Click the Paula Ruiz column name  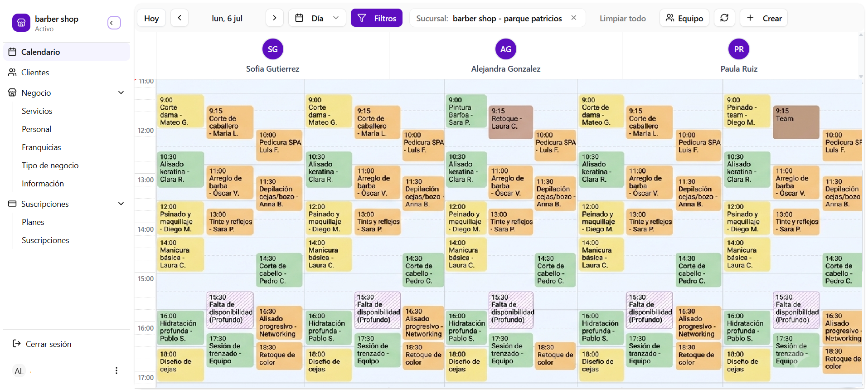[x=739, y=69]
